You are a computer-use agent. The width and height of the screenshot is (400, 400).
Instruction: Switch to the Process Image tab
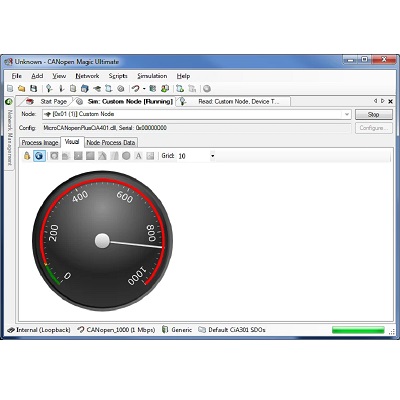[x=40, y=143]
